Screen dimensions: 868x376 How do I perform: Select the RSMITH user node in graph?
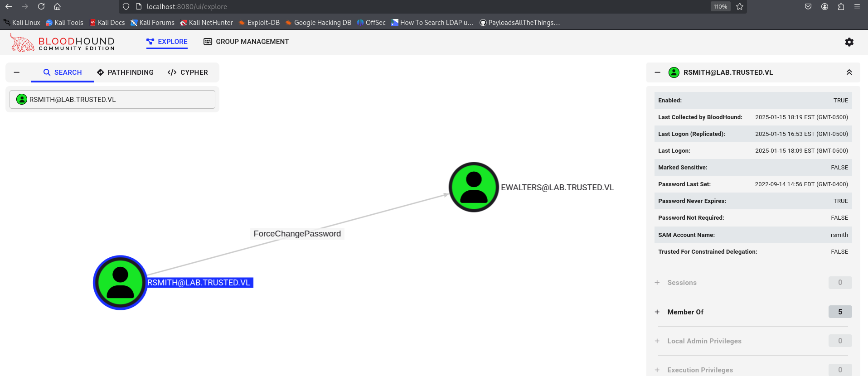[120, 283]
